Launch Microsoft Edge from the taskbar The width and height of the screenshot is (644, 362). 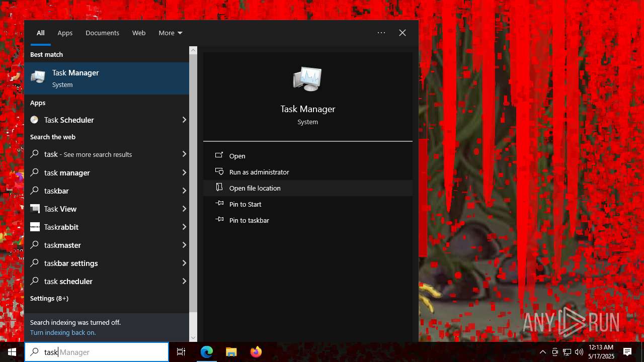[x=207, y=352]
